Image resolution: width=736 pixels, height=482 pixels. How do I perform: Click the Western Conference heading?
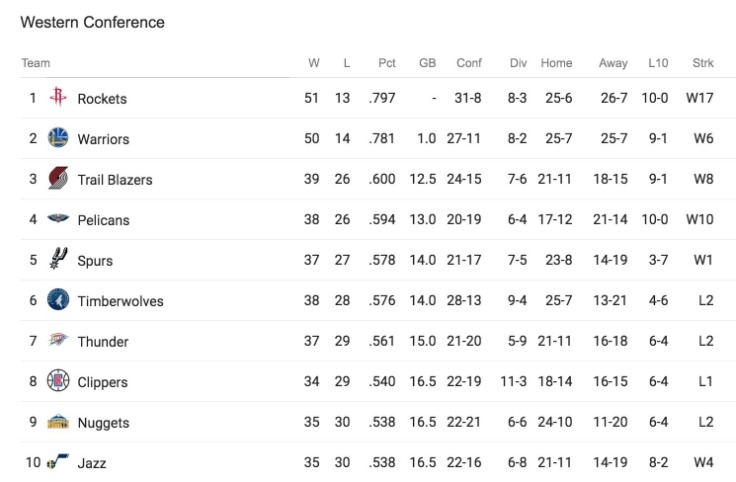92,22
